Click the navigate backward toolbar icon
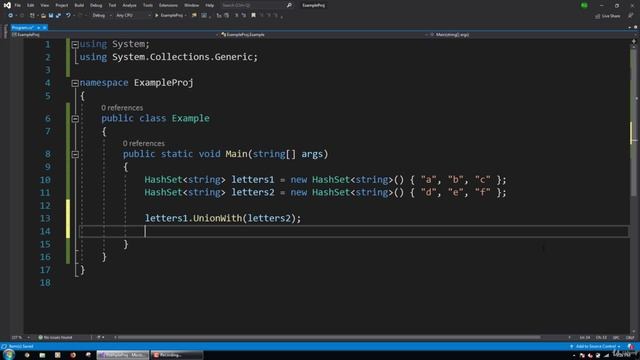 pos(10,16)
